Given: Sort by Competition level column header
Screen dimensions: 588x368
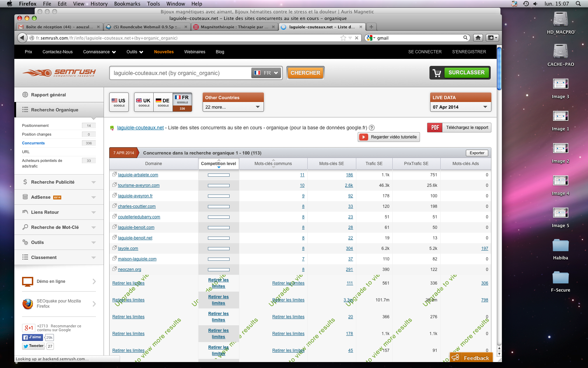Looking at the screenshot, I should pos(218,164).
